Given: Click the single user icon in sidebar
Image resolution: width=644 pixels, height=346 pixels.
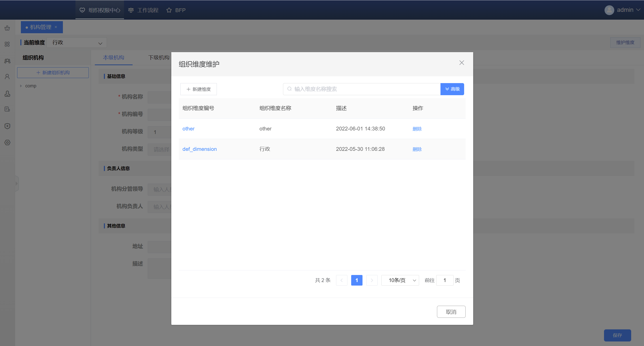Looking at the screenshot, I should [x=7, y=77].
